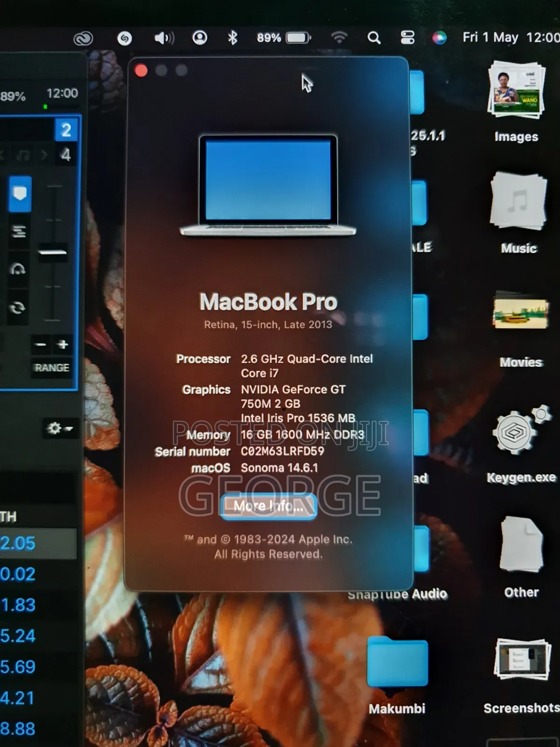The height and width of the screenshot is (747, 560).
Task: Select deck number 2 in DJ panel
Action: point(66,130)
